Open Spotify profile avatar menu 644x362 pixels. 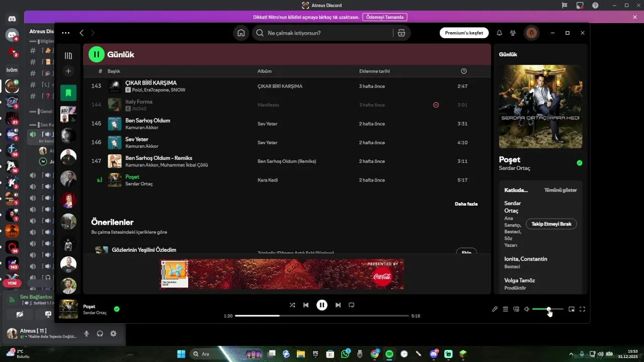point(531,33)
